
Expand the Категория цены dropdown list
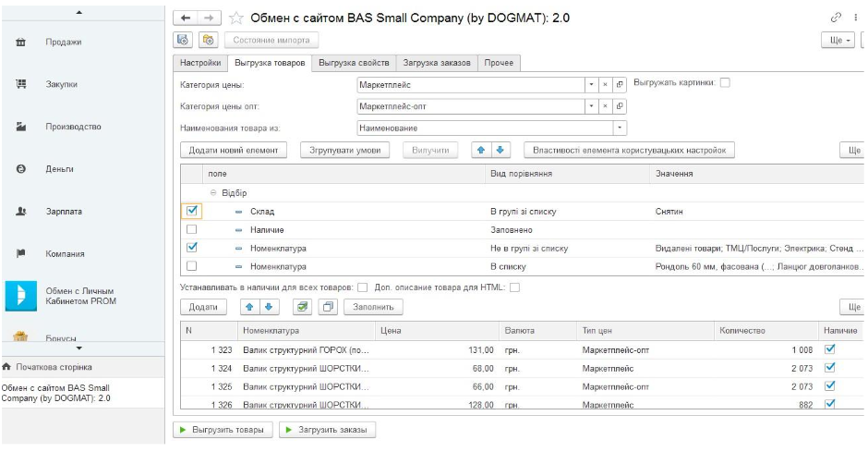[x=592, y=84]
